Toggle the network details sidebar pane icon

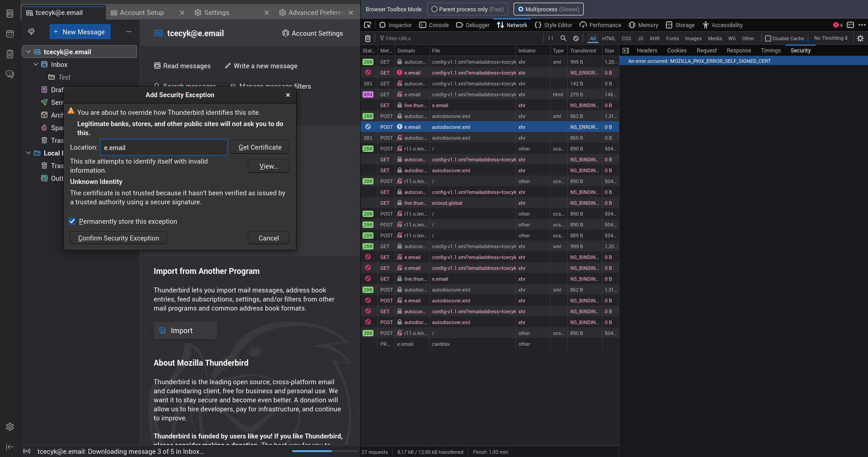pyautogui.click(x=626, y=51)
